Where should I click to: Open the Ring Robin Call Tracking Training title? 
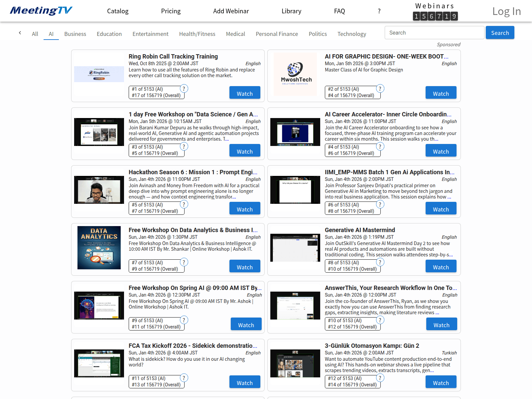(173, 56)
